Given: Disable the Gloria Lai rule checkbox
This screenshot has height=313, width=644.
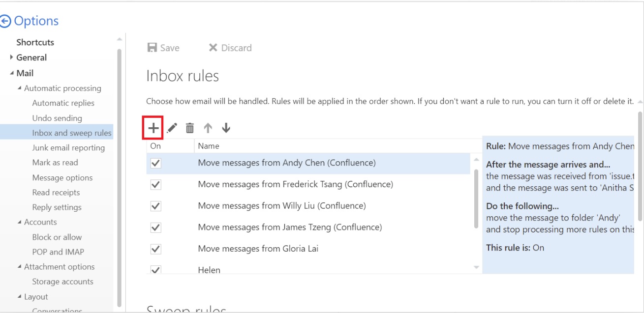Looking at the screenshot, I should point(156,249).
